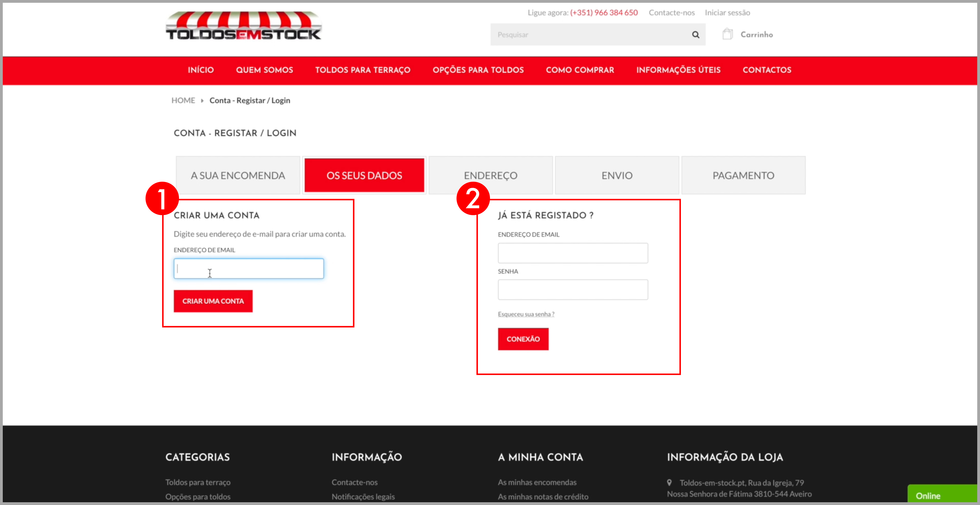Click the page title 'CONTA - REGISTAR / LOGIN'

(x=235, y=133)
